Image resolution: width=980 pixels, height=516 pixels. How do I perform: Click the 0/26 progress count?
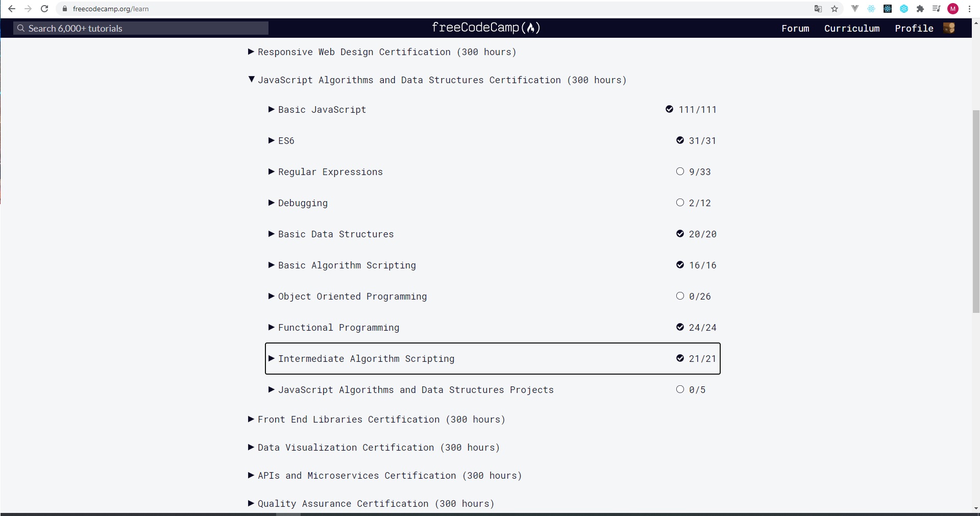[700, 297]
